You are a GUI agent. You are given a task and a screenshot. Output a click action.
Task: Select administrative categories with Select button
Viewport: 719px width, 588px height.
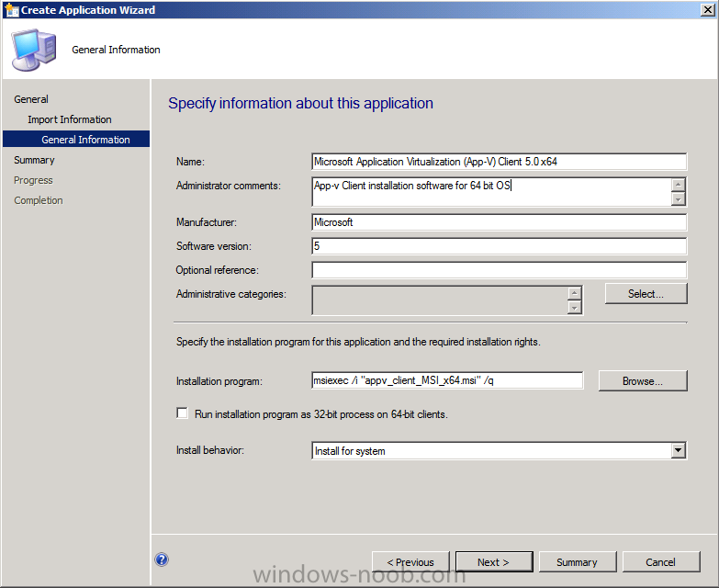[x=646, y=294]
